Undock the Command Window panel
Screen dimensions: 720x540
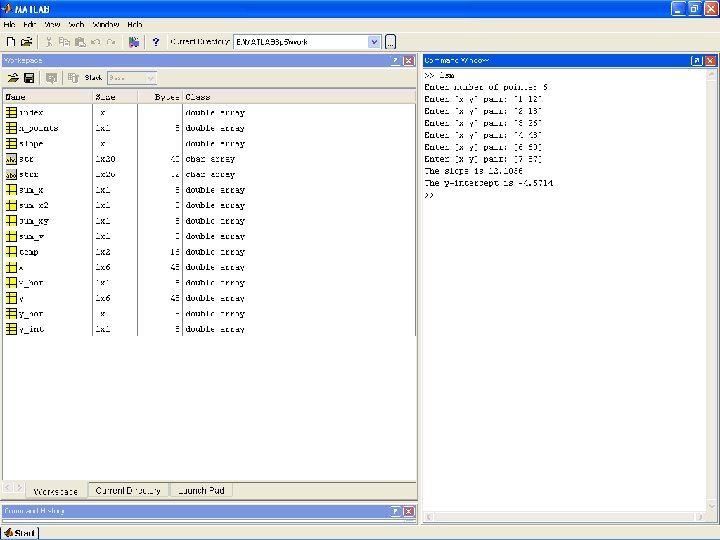coord(697,61)
